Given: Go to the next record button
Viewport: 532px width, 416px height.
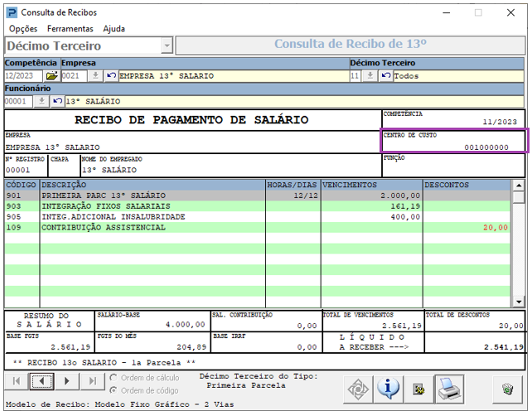Looking at the screenshot, I should point(67,381).
